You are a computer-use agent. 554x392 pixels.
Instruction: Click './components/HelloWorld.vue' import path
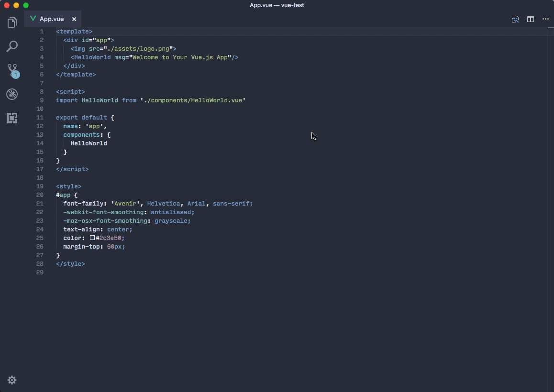pos(193,100)
